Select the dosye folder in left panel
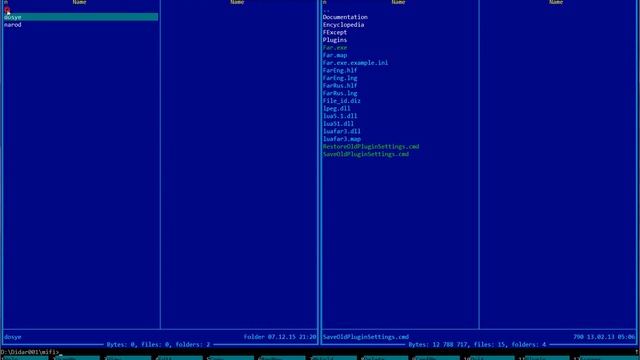 point(81,17)
